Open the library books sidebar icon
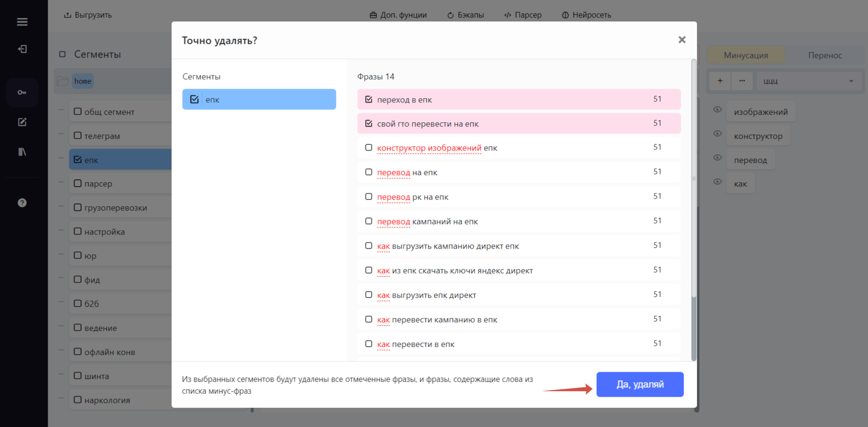Viewport: 868px width, 427px height. 22,152
